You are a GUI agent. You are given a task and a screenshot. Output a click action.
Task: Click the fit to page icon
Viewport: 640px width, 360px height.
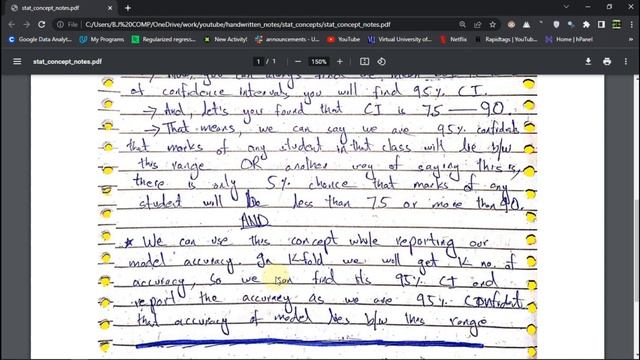364,61
